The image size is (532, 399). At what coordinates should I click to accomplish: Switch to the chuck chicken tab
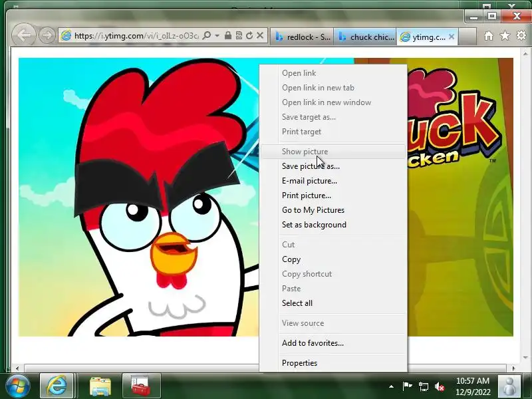pos(364,37)
